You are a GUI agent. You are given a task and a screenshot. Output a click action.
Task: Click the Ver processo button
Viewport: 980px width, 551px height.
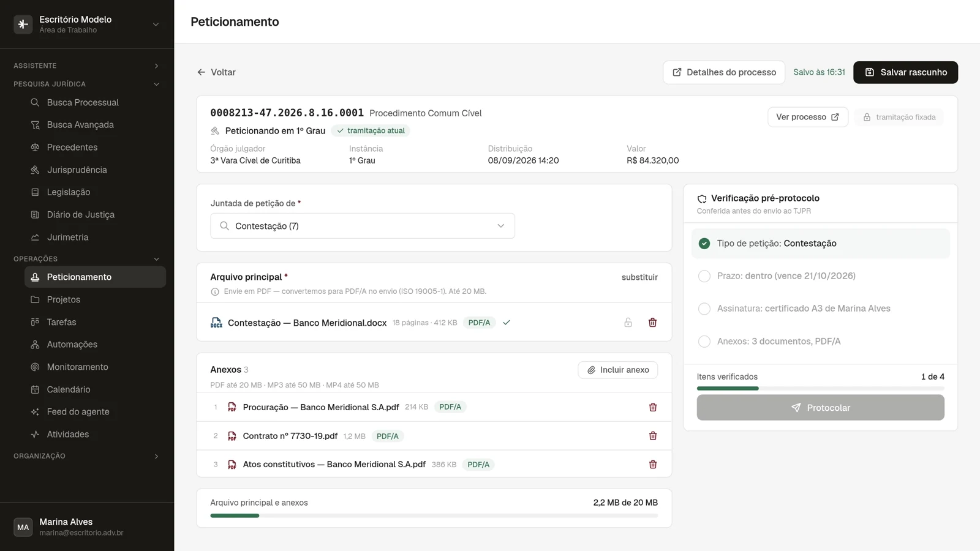[x=808, y=117]
